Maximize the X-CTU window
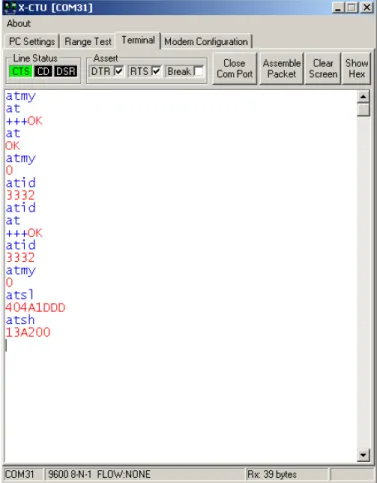Image resolution: width=377 pixels, height=483 pixels. point(352,7)
